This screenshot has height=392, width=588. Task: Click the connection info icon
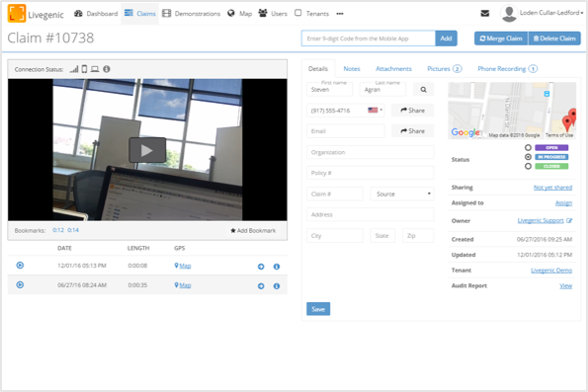[107, 69]
